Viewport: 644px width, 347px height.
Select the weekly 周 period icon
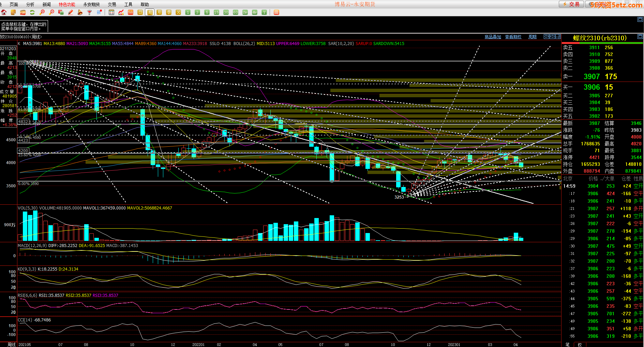click(150, 12)
